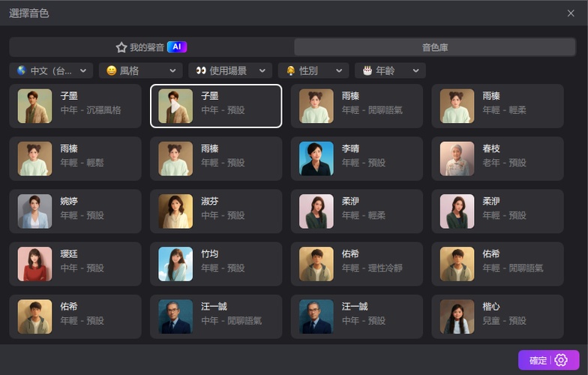
Task: Choose 李晴 年輕 - 預設 avatar
Action: [x=316, y=159]
